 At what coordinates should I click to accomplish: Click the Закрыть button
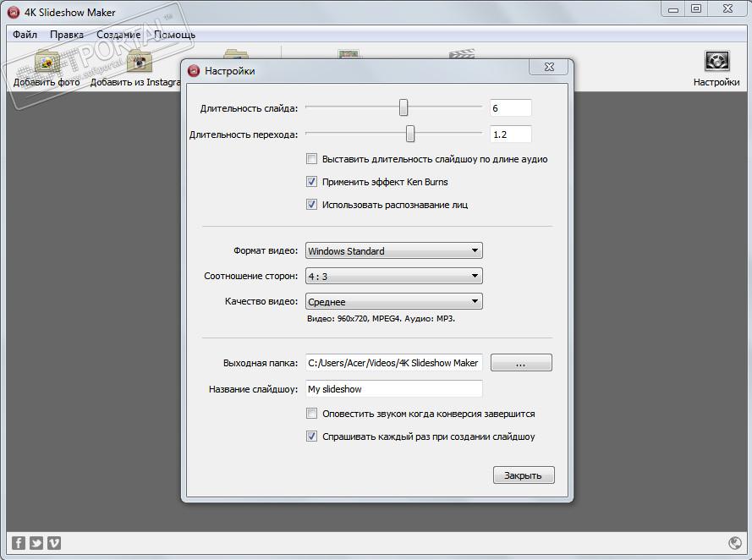(524, 475)
